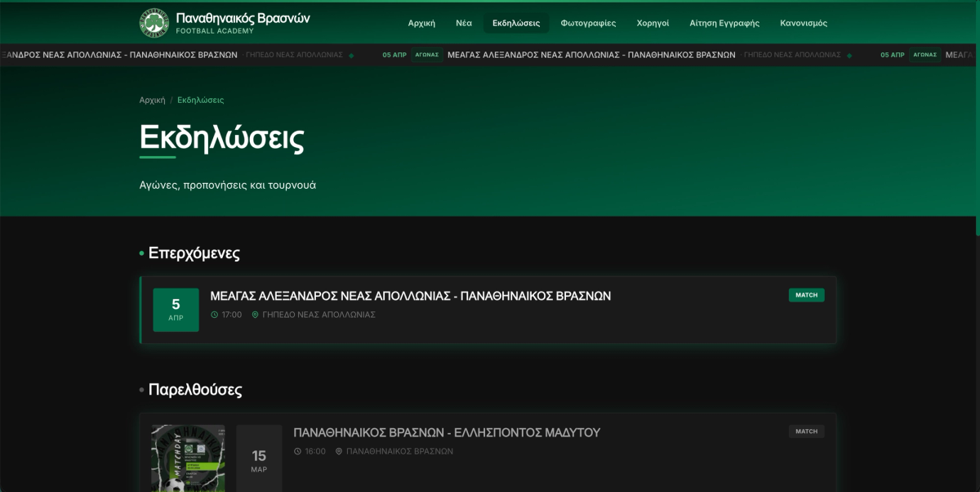This screenshot has height=492, width=980.
Task: Go to Φωτογραφίες page
Action: [x=588, y=23]
